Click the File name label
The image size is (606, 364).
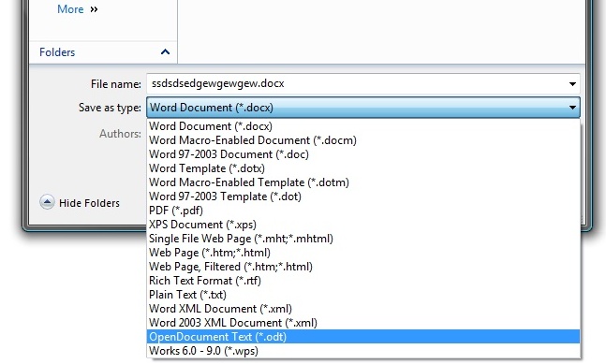click(116, 84)
